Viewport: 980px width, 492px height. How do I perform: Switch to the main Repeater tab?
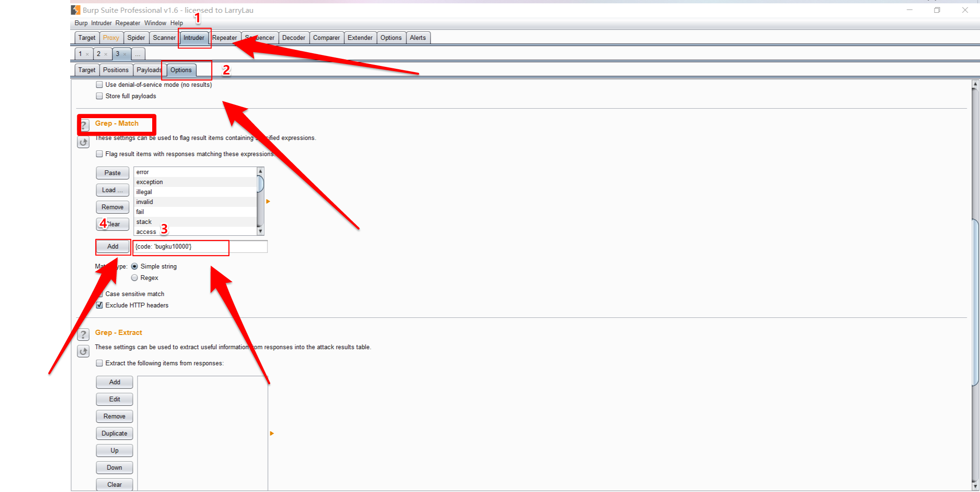click(x=224, y=38)
